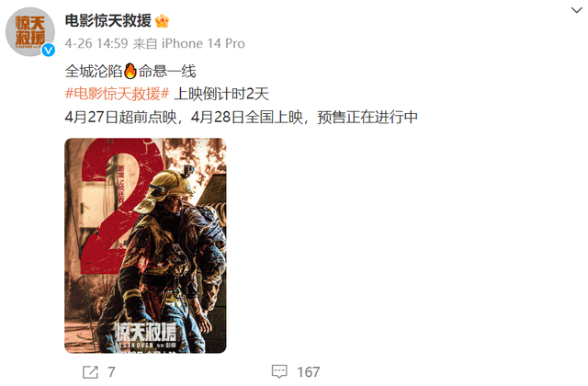Click the post timestamp 4-26 14:59
The image size is (588, 386).
click(96, 43)
